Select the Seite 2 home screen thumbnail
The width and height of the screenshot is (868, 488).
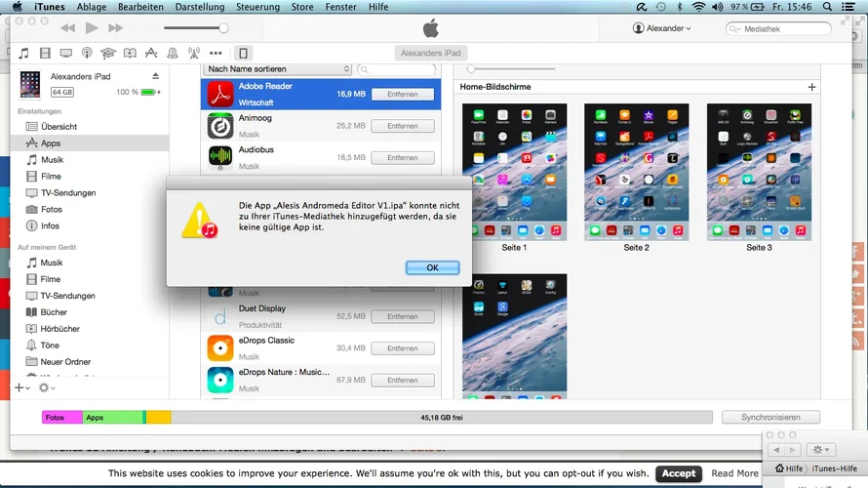pyautogui.click(x=636, y=173)
